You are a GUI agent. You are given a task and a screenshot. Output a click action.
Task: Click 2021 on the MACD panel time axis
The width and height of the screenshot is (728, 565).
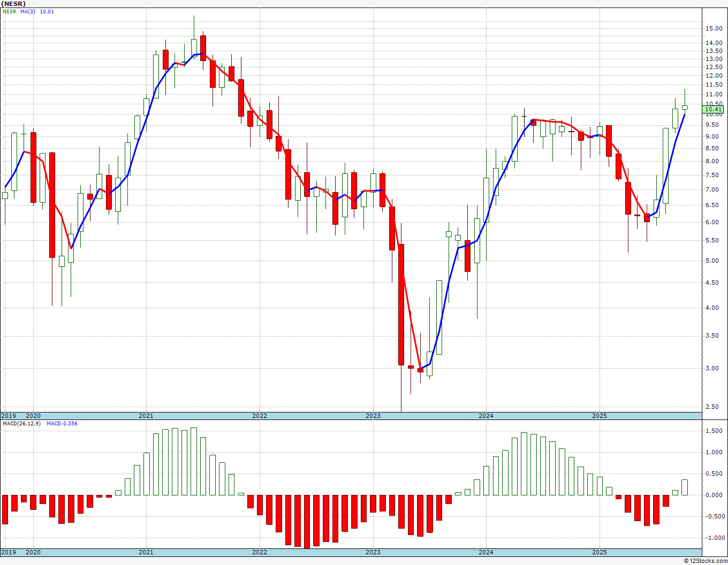click(x=146, y=553)
